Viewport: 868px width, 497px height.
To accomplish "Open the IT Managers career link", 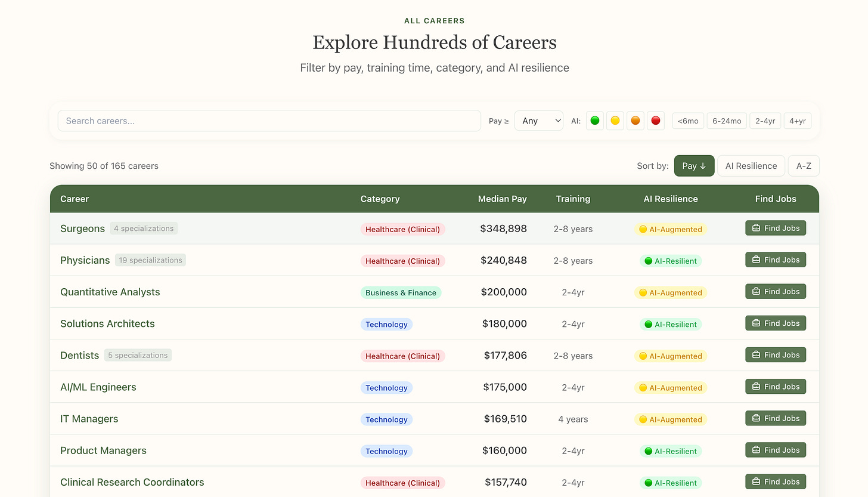I will point(89,419).
